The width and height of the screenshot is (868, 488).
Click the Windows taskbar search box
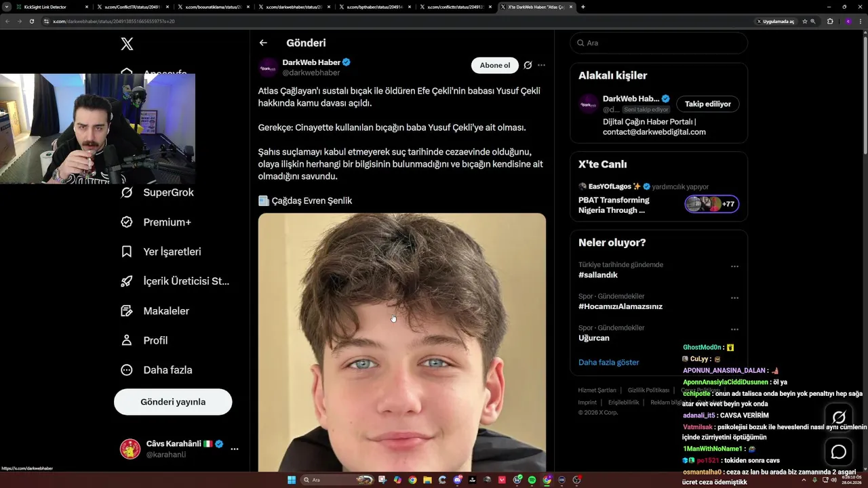click(x=338, y=480)
